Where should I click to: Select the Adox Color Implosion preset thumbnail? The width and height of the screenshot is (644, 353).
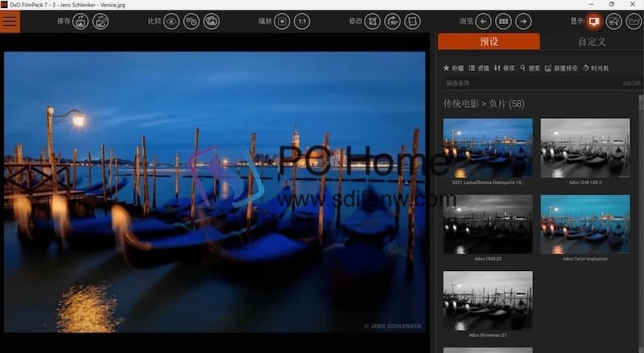[585, 224]
